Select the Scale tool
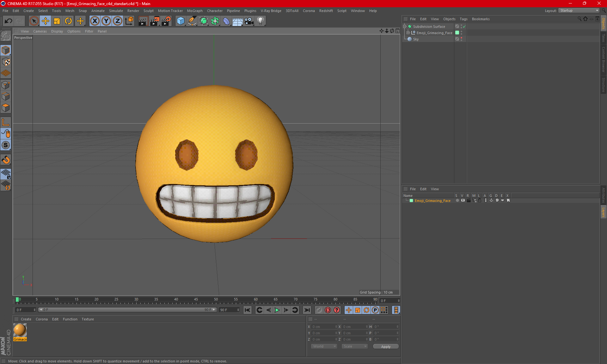Image resolution: width=607 pixels, height=364 pixels. (57, 21)
